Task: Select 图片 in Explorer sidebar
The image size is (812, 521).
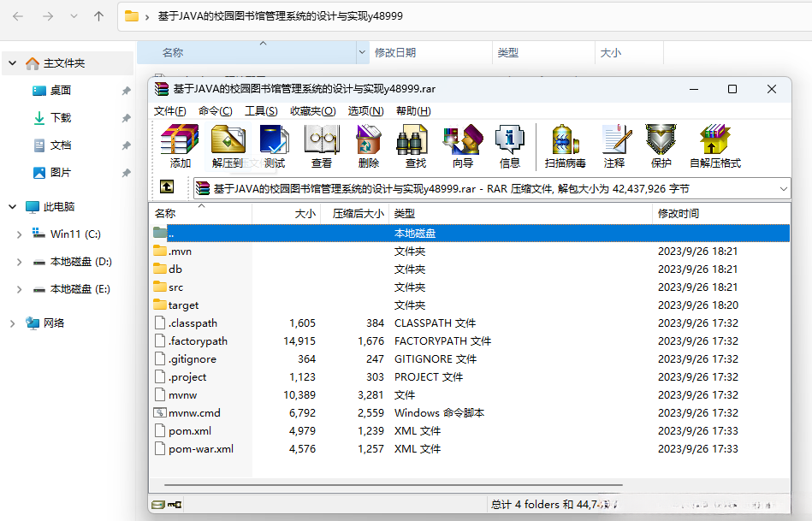Action: (61, 173)
